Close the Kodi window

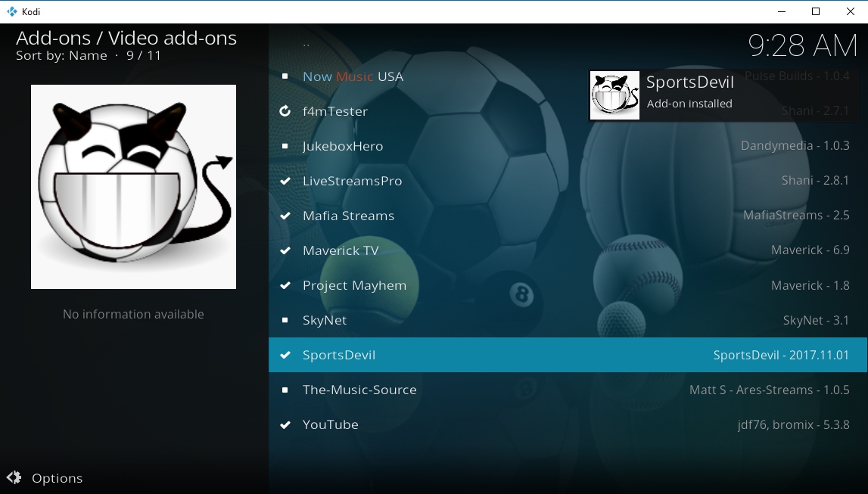coord(851,11)
